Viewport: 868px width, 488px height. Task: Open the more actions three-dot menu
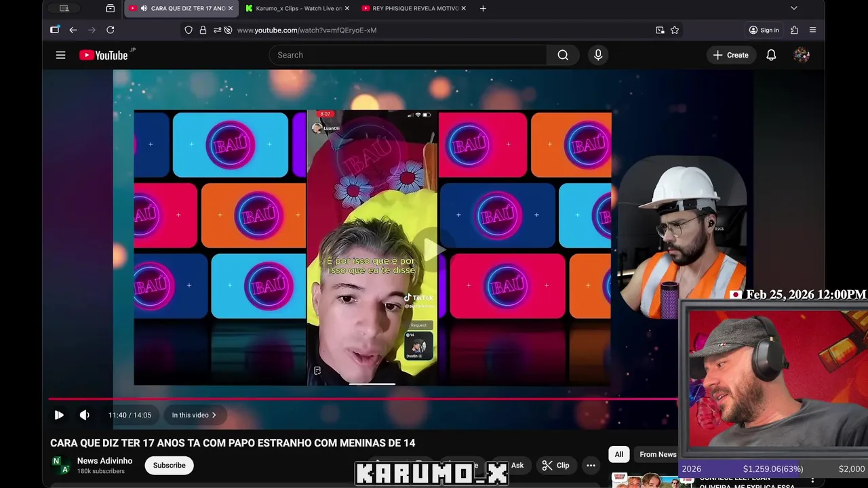pos(591,465)
